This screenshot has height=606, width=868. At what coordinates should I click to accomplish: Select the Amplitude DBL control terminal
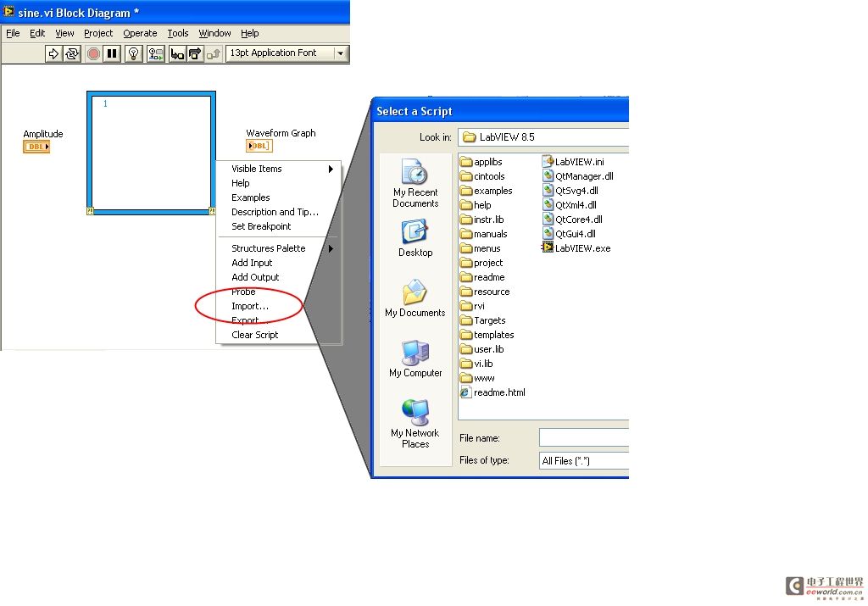(x=36, y=147)
